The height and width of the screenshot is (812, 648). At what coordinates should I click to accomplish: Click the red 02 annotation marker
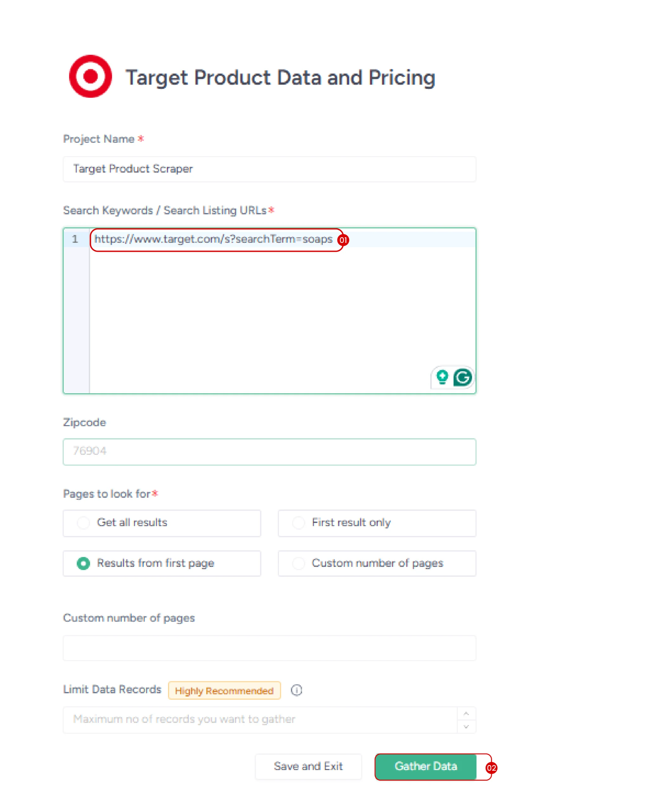tap(491, 768)
